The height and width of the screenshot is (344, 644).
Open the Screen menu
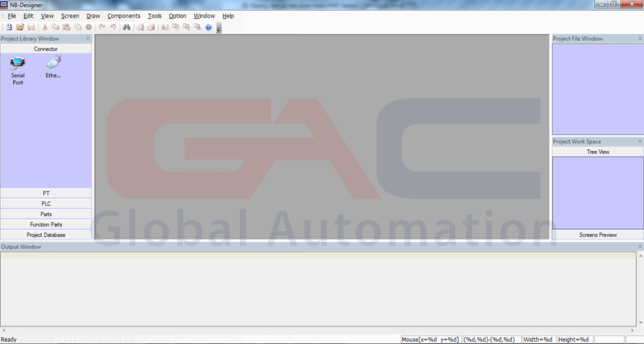[70, 16]
